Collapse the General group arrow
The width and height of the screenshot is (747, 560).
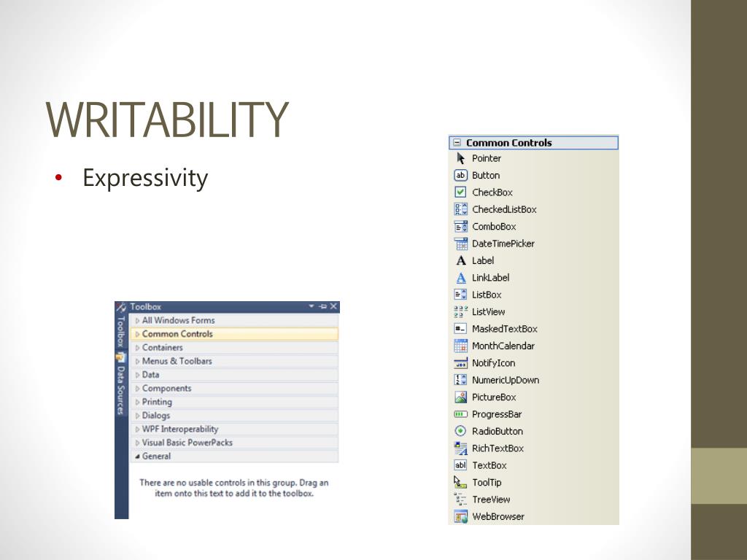tap(137, 456)
